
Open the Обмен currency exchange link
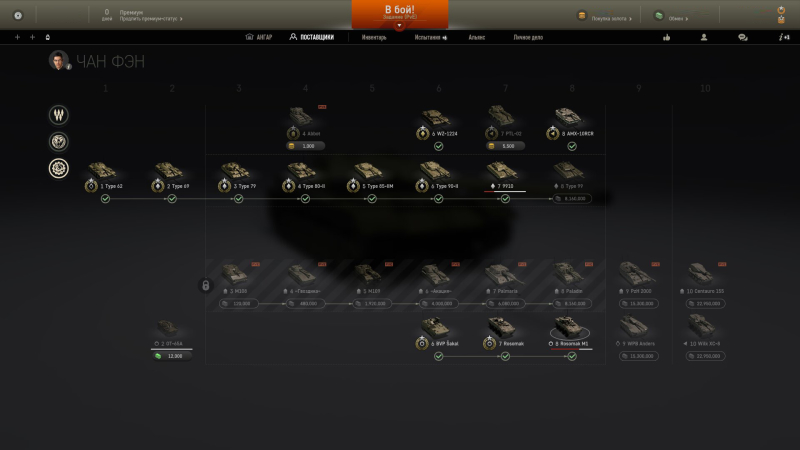(678, 19)
